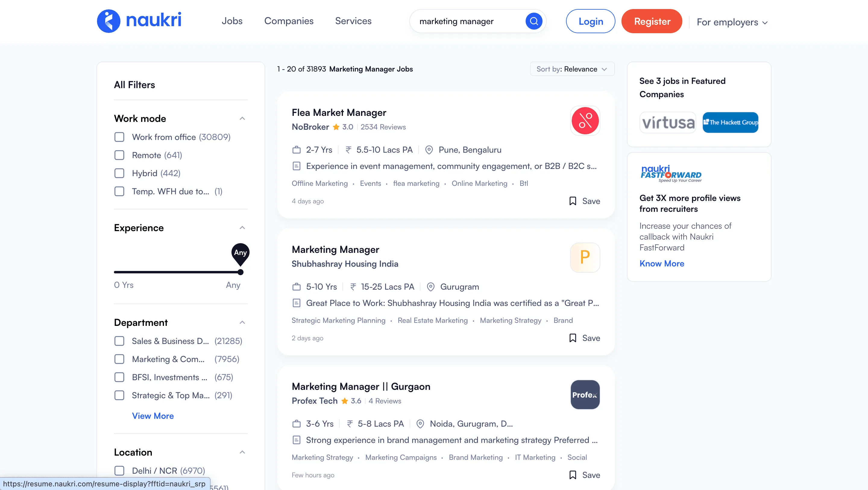This screenshot has width=868, height=490.
Task: Click the search magnifier icon
Action: (x=533, y=21)
